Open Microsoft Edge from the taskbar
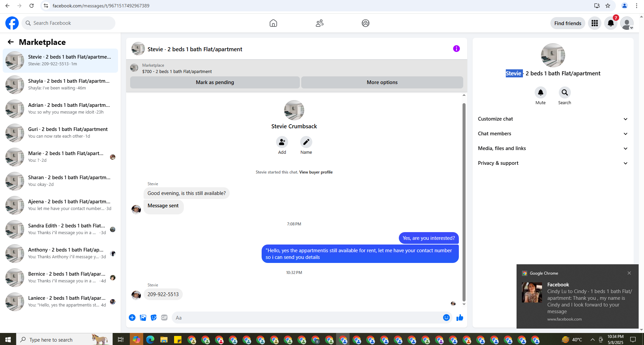Screen dimensions: 644x345 click(150, 340)
